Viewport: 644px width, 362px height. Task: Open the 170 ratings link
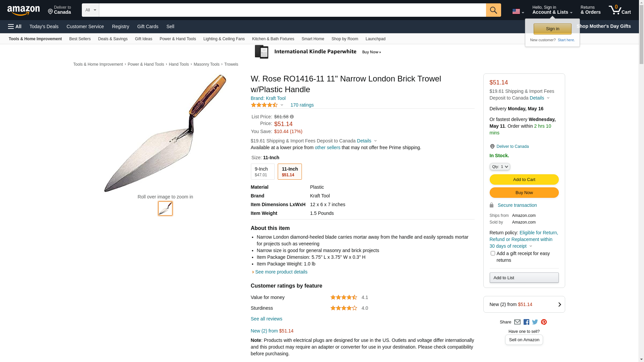click(x=302, y=105)
